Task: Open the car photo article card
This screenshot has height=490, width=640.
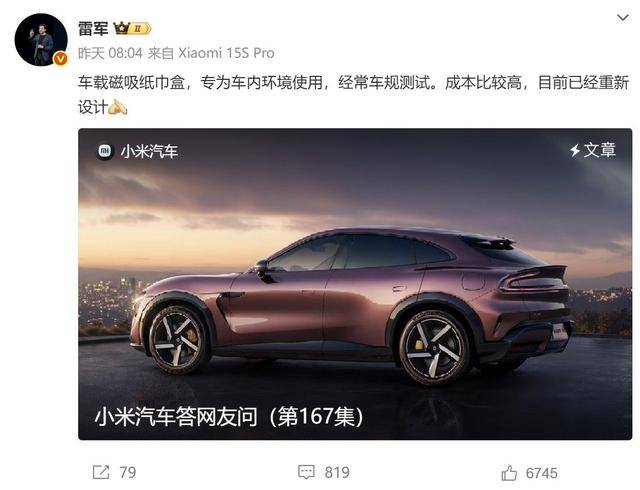Action: [355, 284]
